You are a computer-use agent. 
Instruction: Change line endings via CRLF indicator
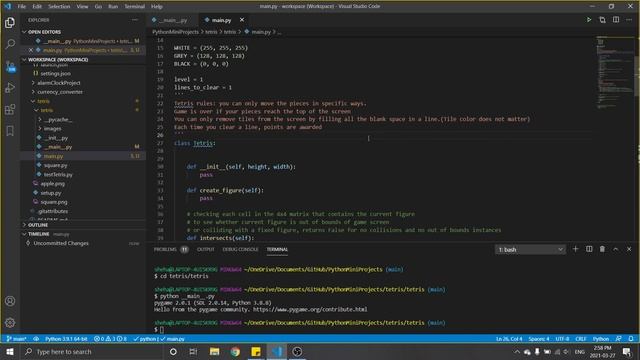pos(580,339)
